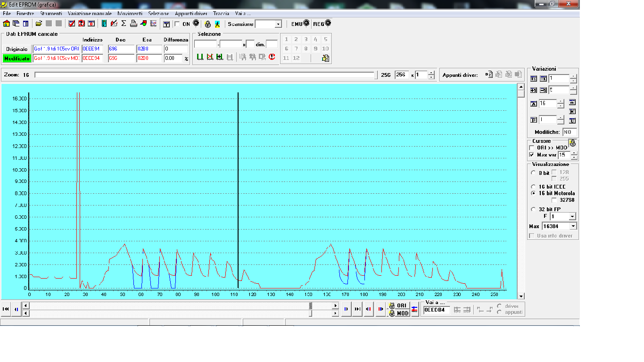The width and height of the screenshot is (644, 362).
Task: Open the Scansione dropdown
Action: coord(278,24)
